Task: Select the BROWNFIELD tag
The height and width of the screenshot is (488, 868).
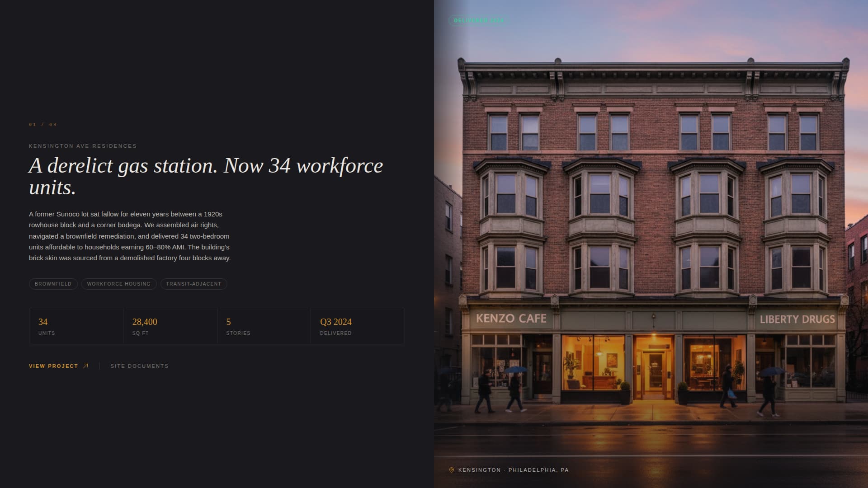Action: point(53,284)
